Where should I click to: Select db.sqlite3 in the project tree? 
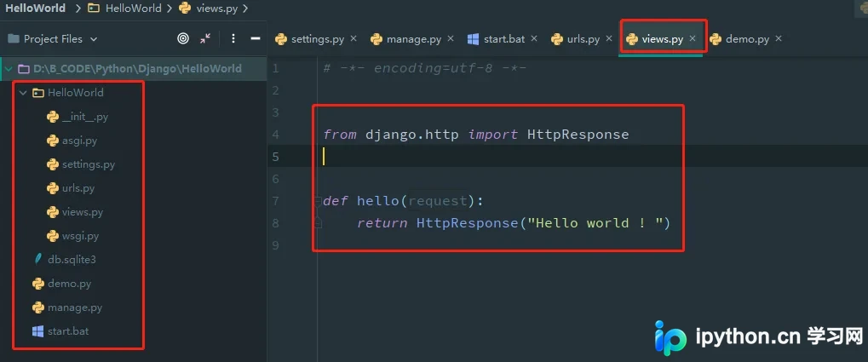tap(72, 259)
